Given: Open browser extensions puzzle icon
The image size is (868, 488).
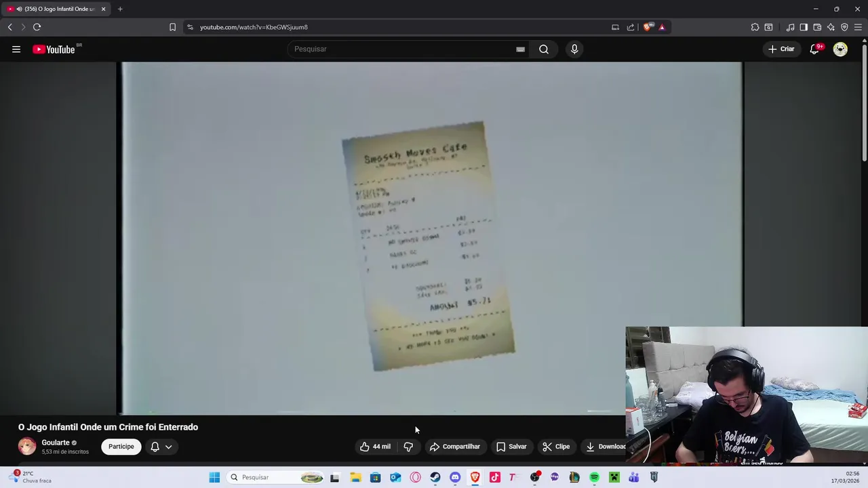Looking at the screenshot, I should coord(755,27).
